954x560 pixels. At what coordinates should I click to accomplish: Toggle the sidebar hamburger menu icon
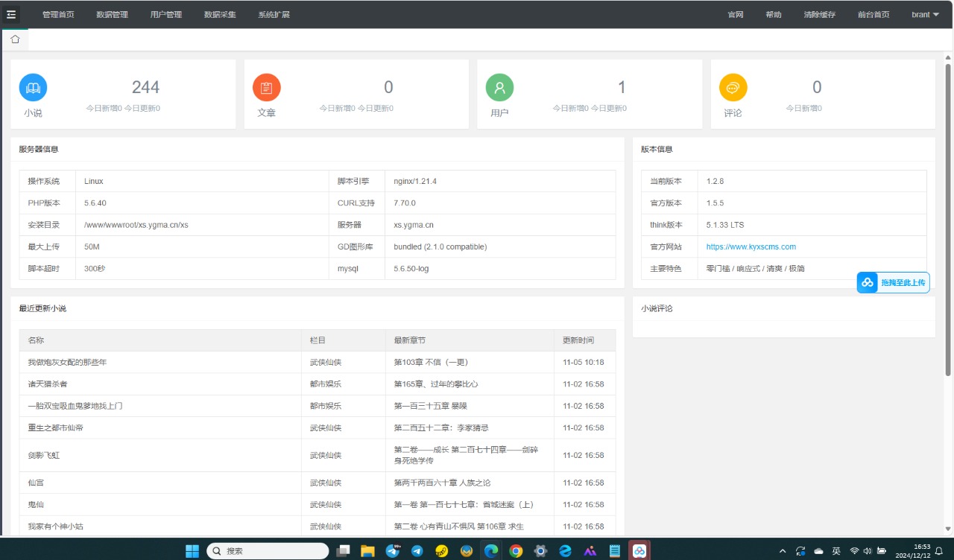[x=11, y=14]
